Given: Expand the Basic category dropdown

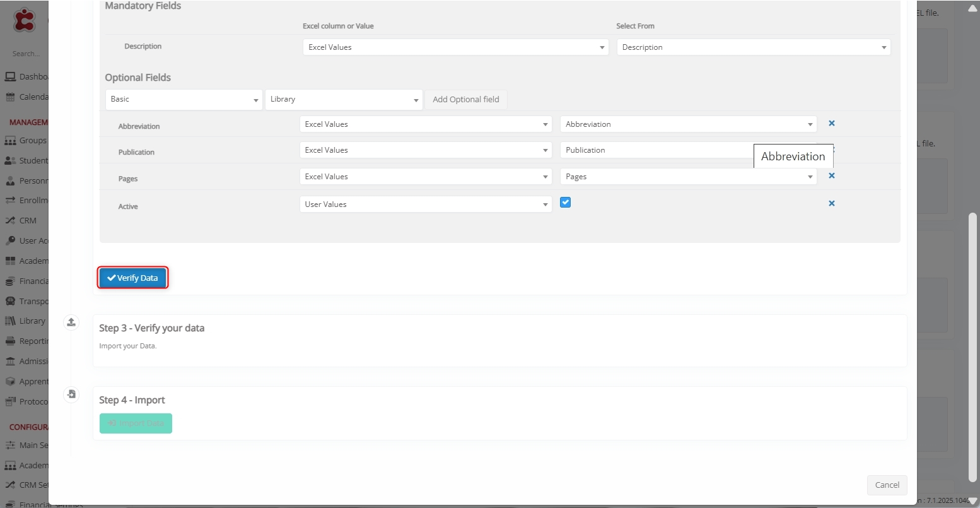Looking at the screenshot, I should click(184, 100).
